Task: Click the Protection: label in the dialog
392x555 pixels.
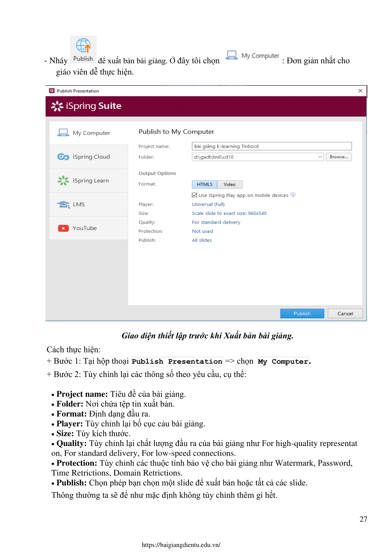Action: tap(151, 231)
